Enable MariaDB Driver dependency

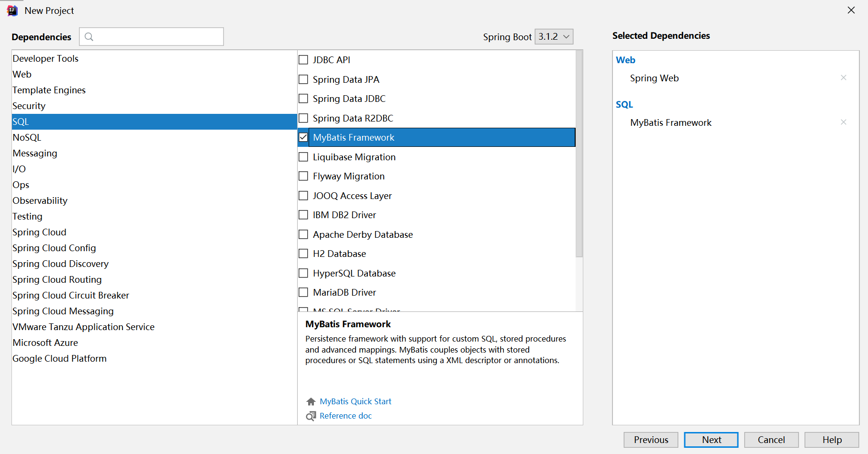click(303, 292)
